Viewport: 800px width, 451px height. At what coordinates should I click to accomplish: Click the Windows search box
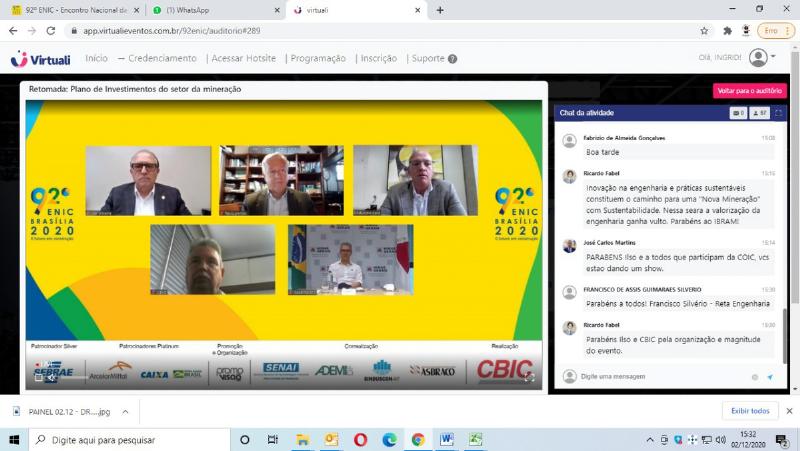tap(130, 440)
